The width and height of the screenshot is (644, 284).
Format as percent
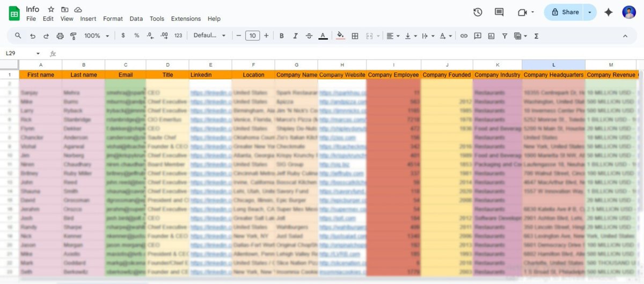137,36
